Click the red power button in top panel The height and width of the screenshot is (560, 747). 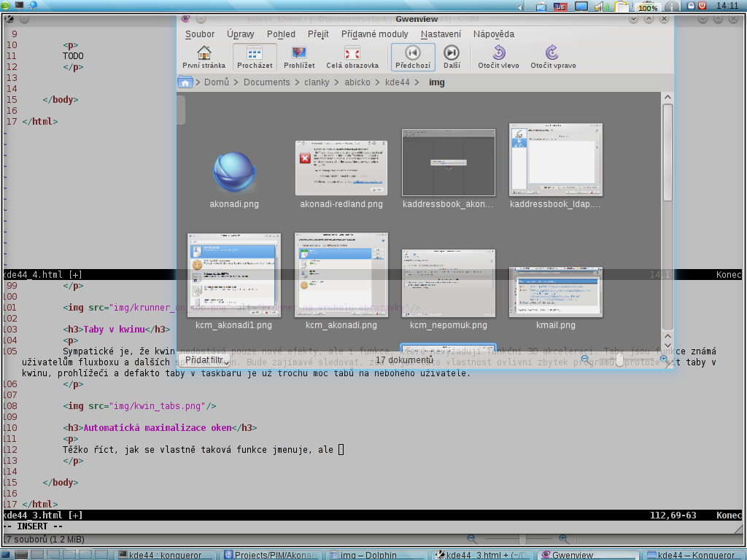click(703, 6)
